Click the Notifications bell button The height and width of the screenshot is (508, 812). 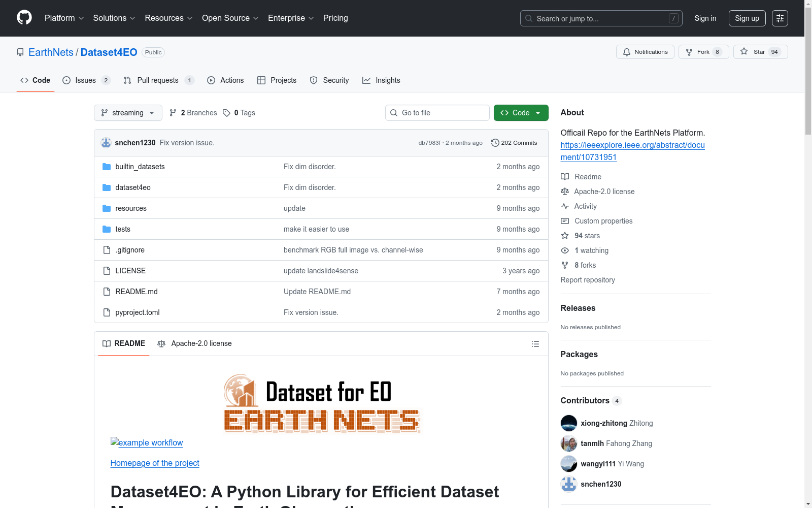645,52
